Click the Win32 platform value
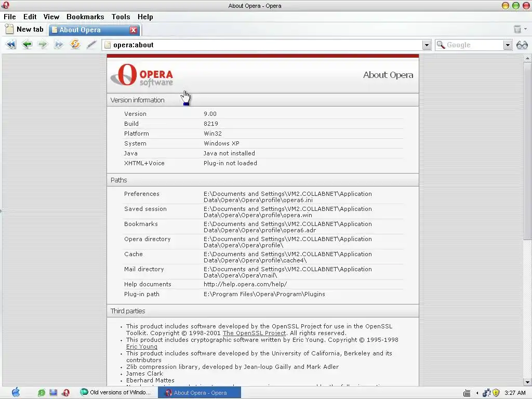This screenshot has width=532, height=399. point(212,134)
